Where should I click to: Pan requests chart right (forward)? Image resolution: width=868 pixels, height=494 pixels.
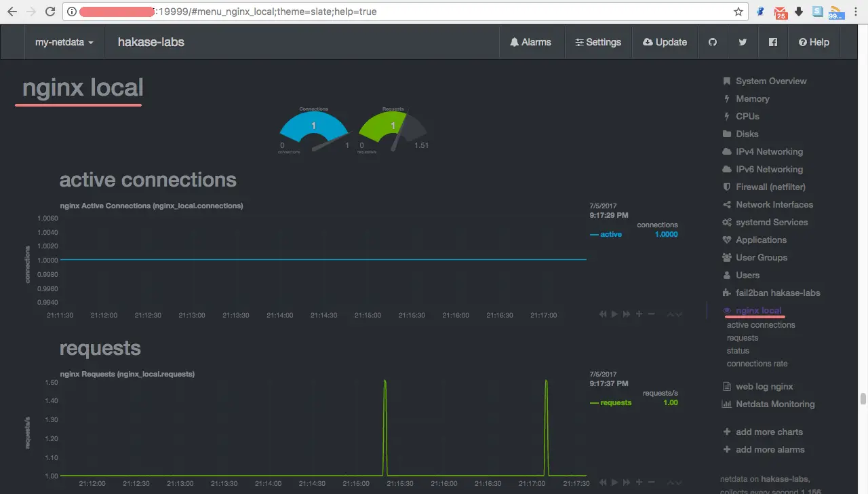(627, 482)
